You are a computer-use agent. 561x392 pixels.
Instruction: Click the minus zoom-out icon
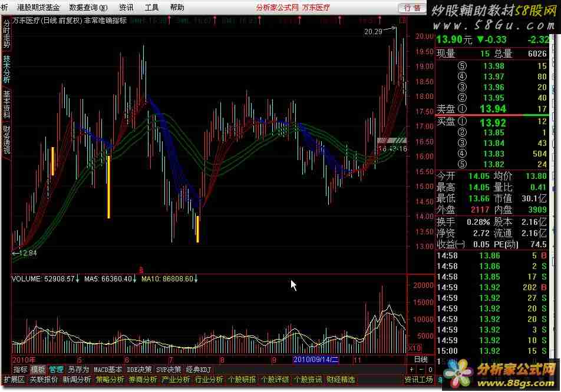click(x=421, y=370)
